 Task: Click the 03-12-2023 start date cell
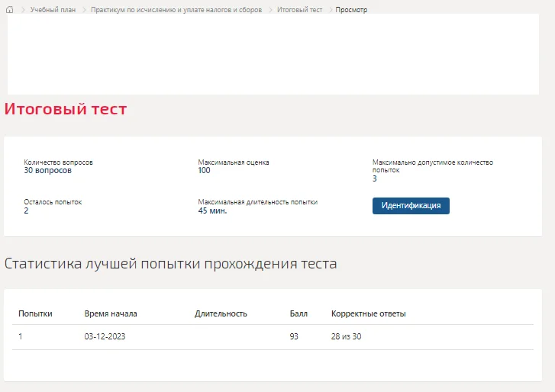[105, 336]
